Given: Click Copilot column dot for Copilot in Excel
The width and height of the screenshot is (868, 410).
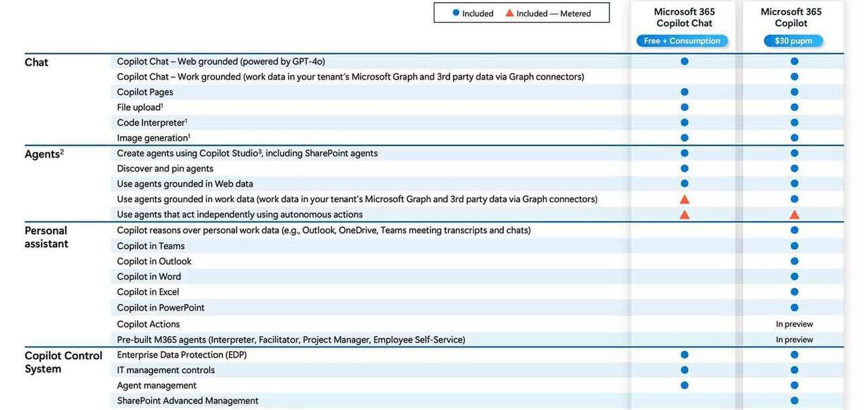Looking at the screenshot, I should pos(794,292).
